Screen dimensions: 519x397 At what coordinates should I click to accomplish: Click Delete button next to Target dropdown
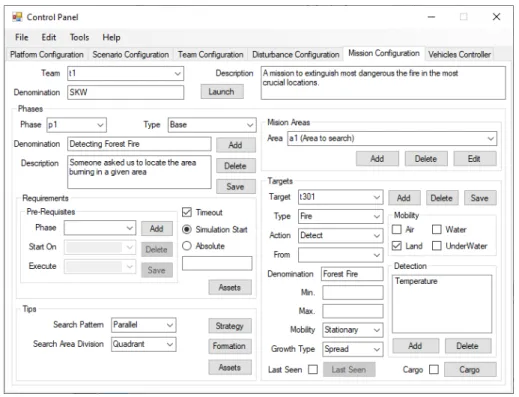442,198
